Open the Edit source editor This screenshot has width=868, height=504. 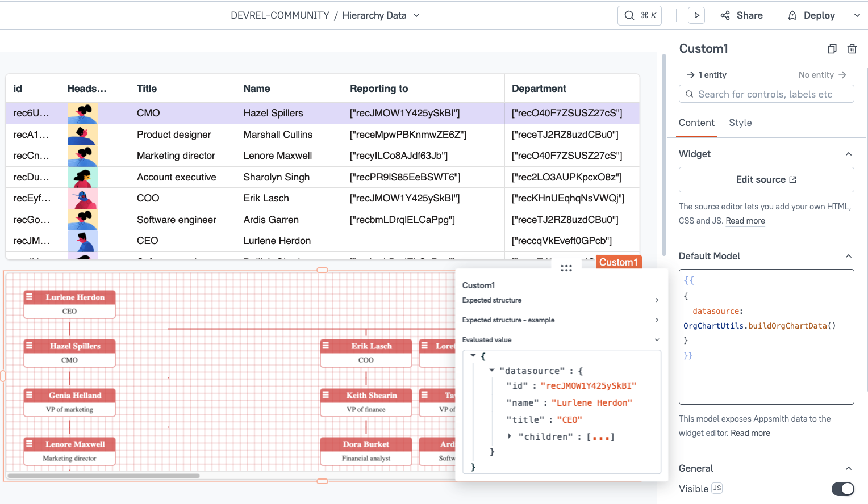(x=766, y=179)
